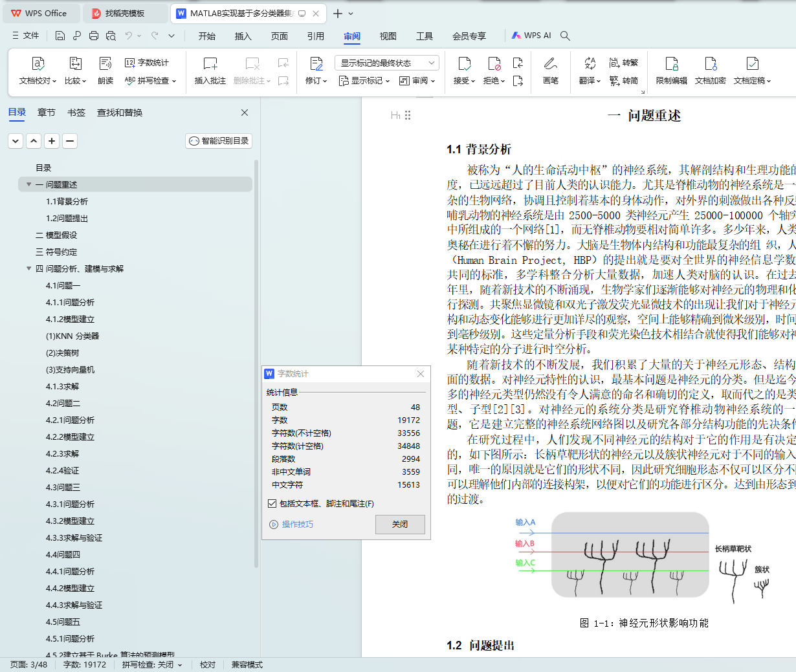This screenshot has width=796, height=672.
Task: Click the navigation pane vertical scrollbar
Action: pos(256,362)
